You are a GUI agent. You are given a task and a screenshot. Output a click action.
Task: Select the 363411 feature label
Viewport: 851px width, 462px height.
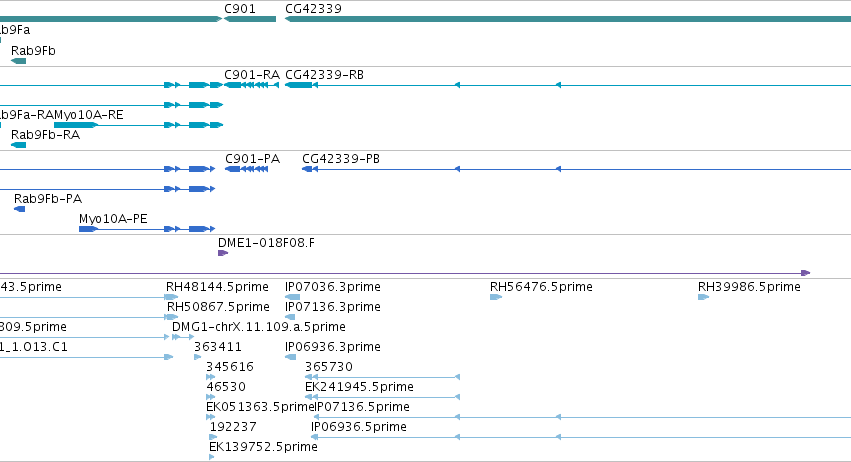pyautogui.click(x=218, y=347)
